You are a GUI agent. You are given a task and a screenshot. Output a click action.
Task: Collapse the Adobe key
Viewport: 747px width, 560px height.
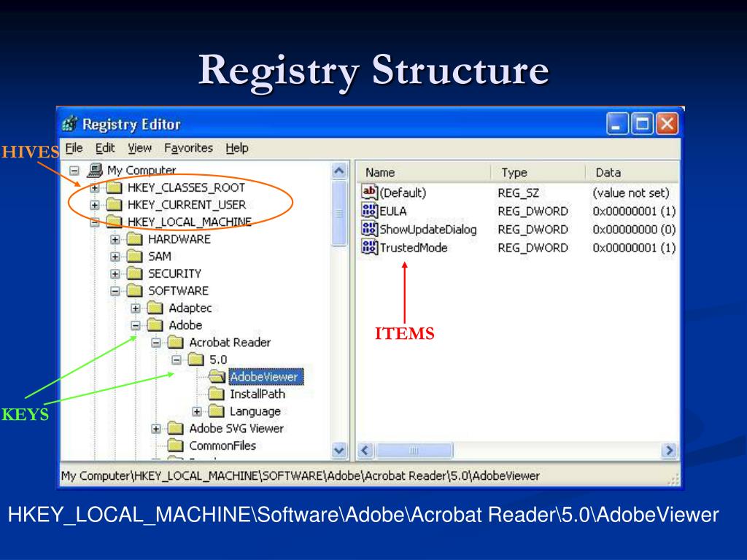coord(135,325)
